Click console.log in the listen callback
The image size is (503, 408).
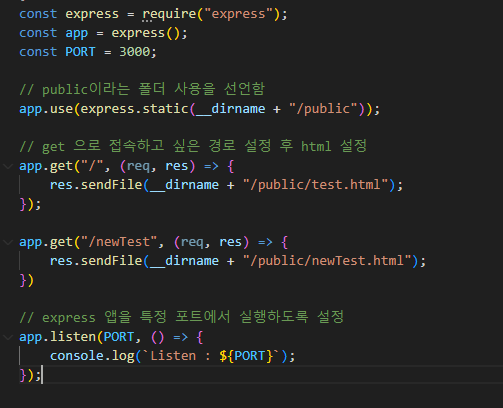point(92,356)
